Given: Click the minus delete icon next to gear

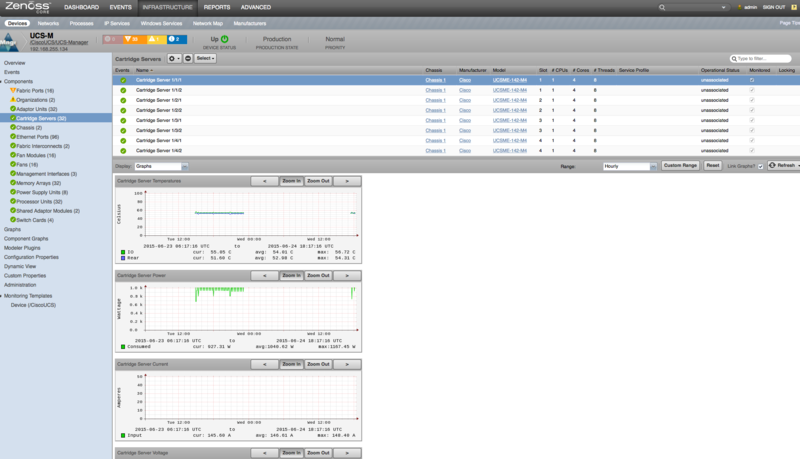Looking at the screenshot, I should [188, 59].
